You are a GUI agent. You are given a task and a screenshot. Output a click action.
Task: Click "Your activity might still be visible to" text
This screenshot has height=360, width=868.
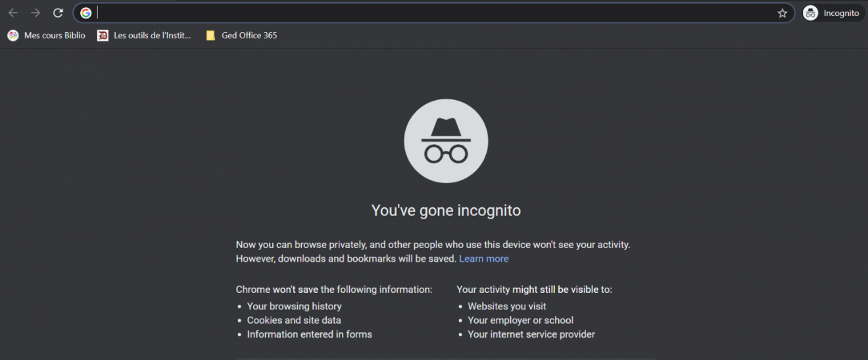[x=534, y=290]
